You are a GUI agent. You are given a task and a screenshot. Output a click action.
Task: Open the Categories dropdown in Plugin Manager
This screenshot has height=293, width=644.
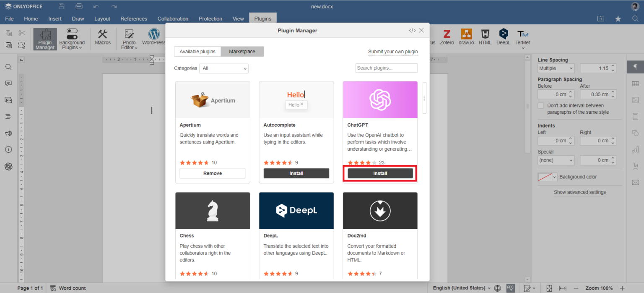pyautogui.click(x=223, y=68)
